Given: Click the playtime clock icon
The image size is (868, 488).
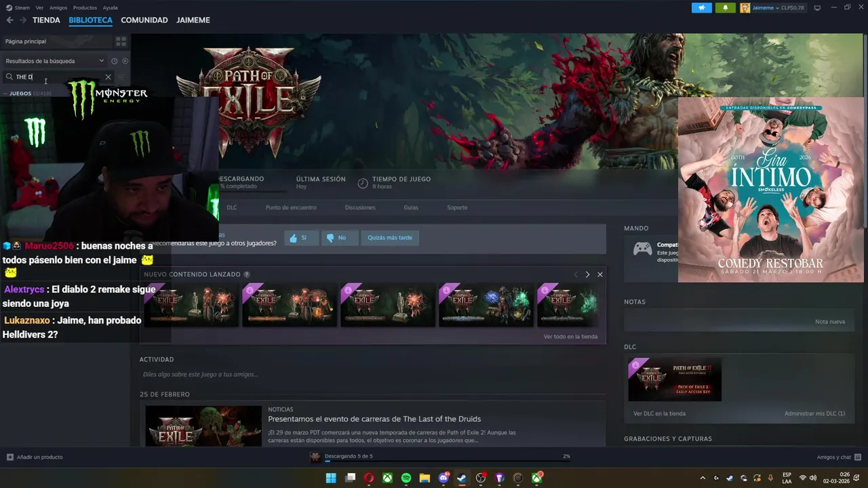Looking at the screenshot, I should pos(363,183).
